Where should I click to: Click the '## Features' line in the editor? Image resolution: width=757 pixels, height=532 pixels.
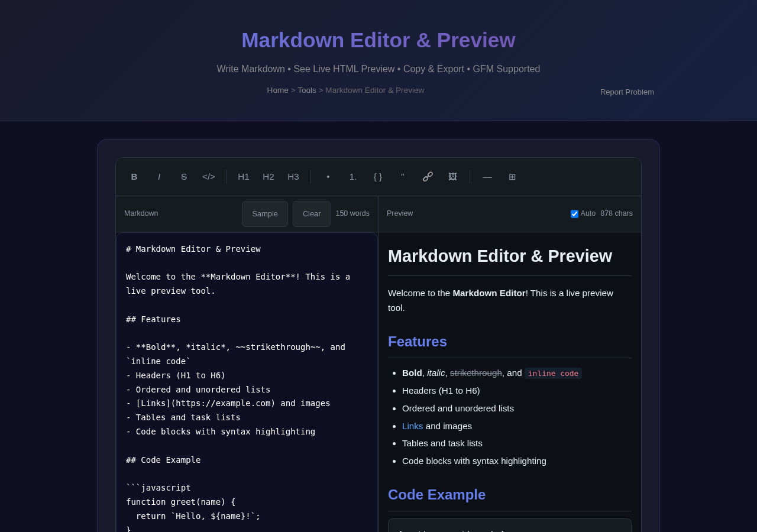pos(153,319)
